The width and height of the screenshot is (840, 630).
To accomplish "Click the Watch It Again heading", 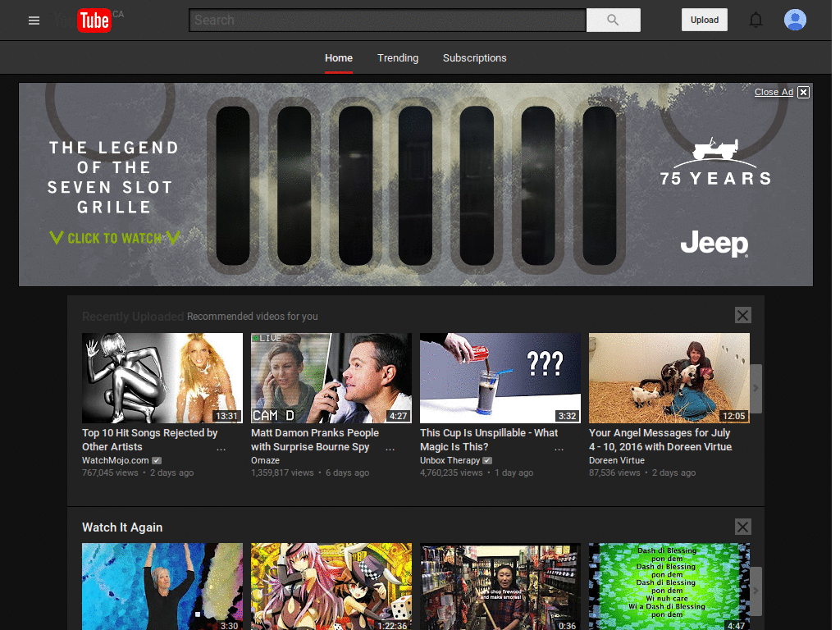I will (122, 527).
